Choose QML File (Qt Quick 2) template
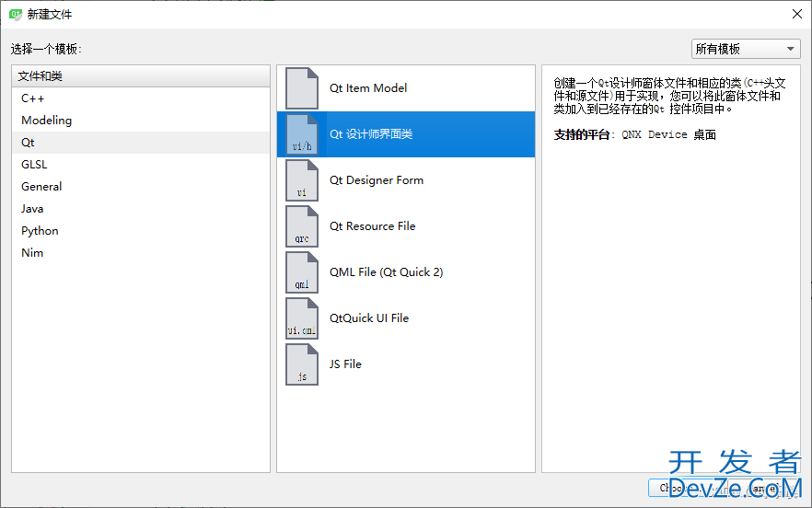The image size is (812, 508). click(x=406, y=272)
